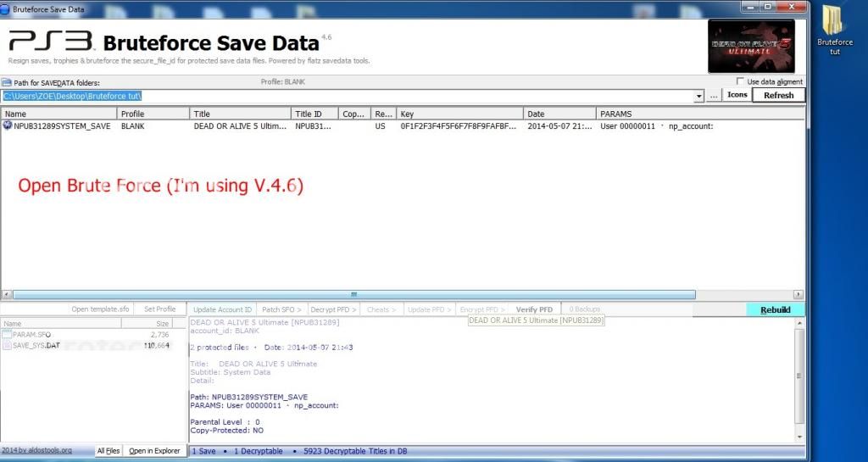The height and width of the screenshot is (462, 868).
Task: Click the Rebuild button
Action: tap(775, 310)
